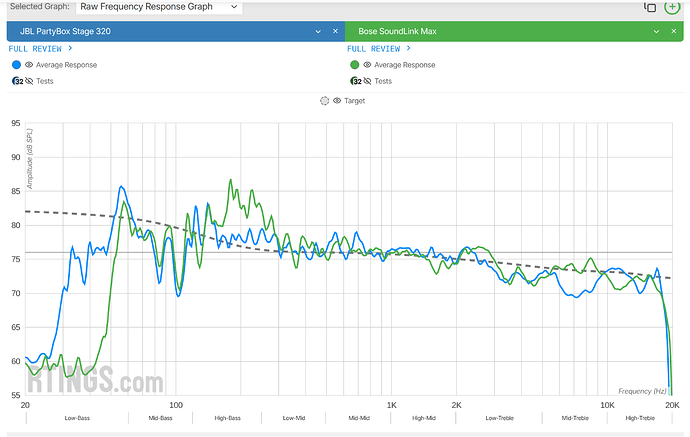This screenshot has width=690, height=437.
Task: Click the Bose SoundLink Max title
Action: click(397, 31)
